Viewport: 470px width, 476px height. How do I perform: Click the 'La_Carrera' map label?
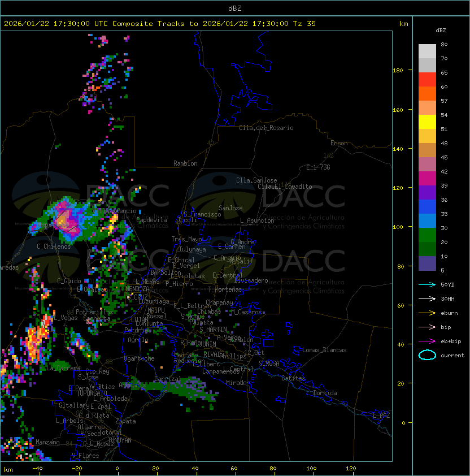(64, 368)
